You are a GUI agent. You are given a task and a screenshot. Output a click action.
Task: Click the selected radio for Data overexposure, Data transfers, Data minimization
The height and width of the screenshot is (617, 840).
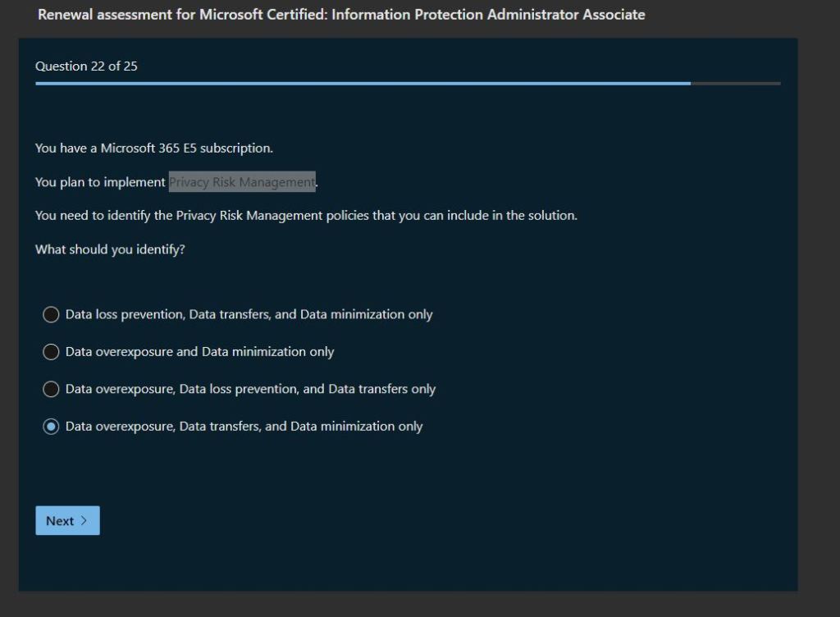[51, 427]
